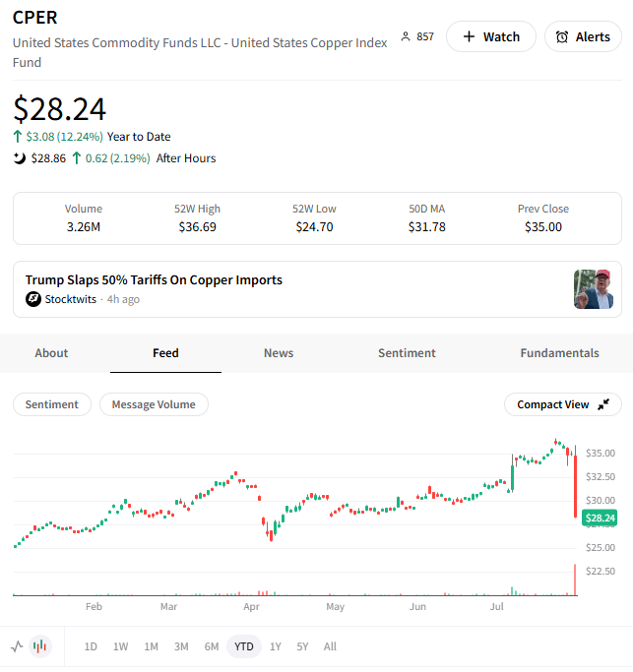Click the $35.00 price axis label
This screenshot has width=633, height=672.
tap(601, 453)
